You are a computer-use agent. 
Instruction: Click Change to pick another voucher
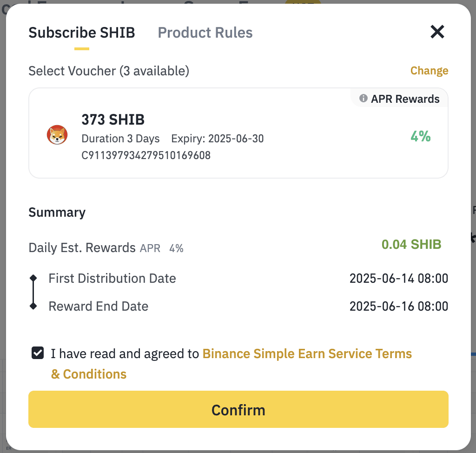(x=429, y=71)
